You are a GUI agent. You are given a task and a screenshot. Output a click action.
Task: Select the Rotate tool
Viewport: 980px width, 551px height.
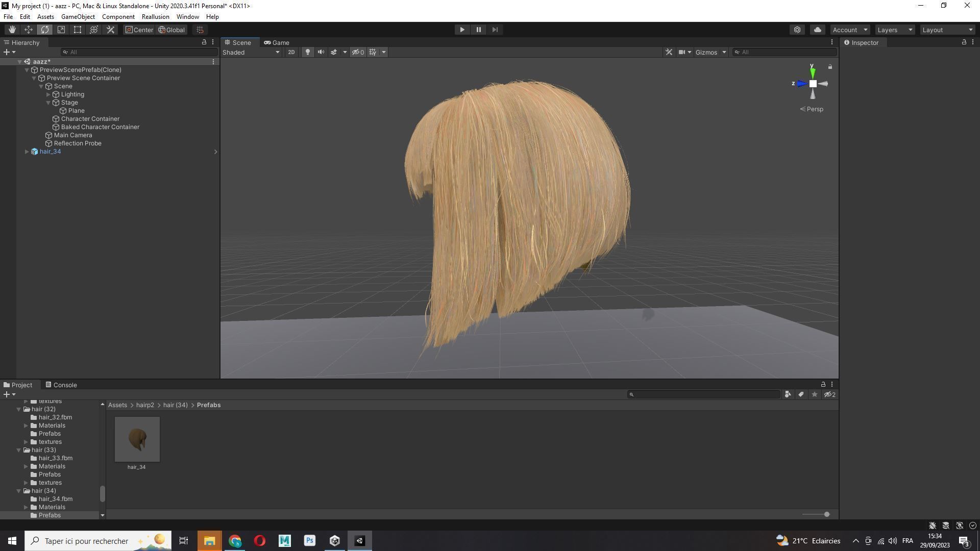tap(45, 30)
